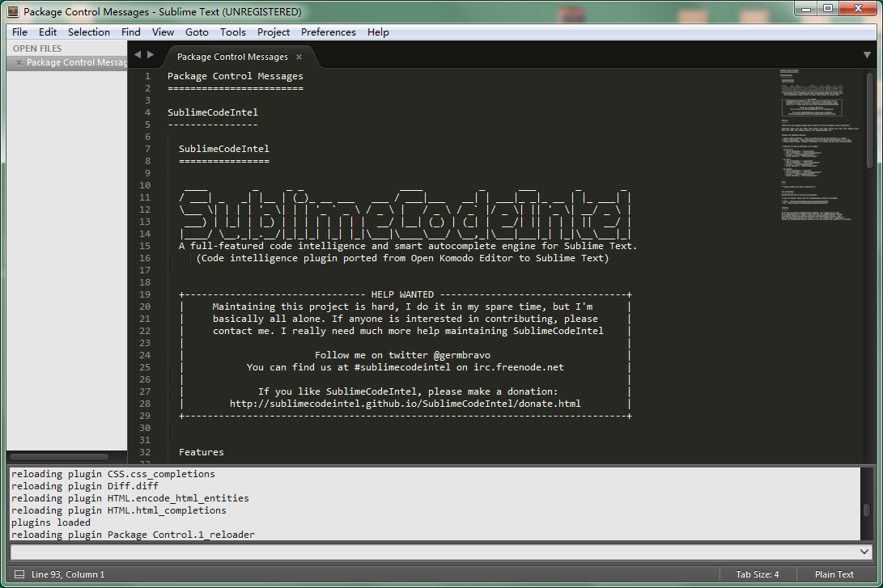Viewport: 883px width, 588px height.
Task: Click the editor vertical scrollbar
Action: pyautogui.click(x=869, y=121)
